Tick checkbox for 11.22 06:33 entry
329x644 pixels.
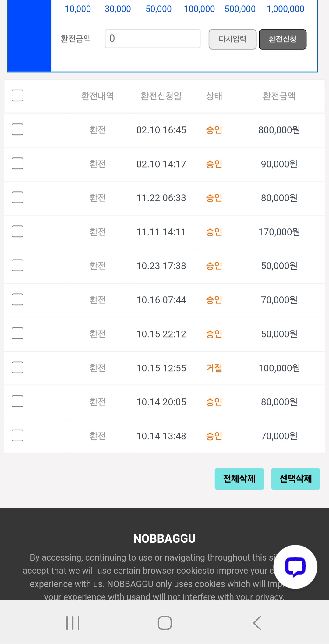pos(17,197)
